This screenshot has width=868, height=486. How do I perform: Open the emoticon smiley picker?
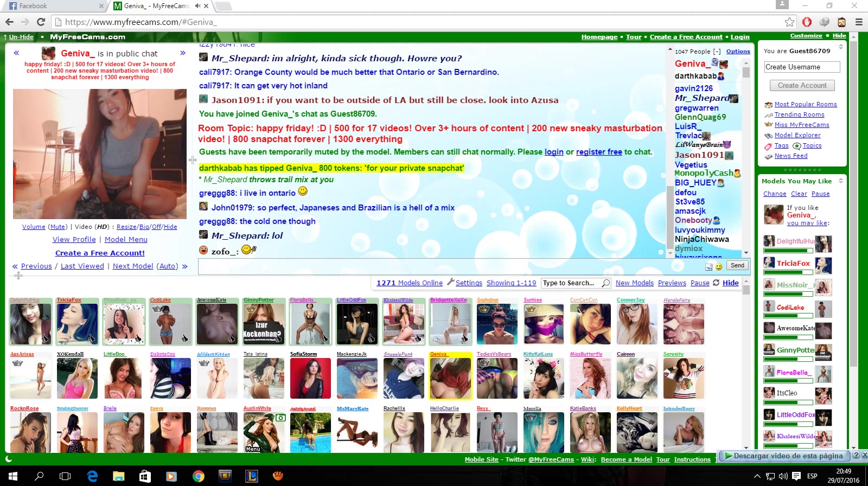pos(719,266)
